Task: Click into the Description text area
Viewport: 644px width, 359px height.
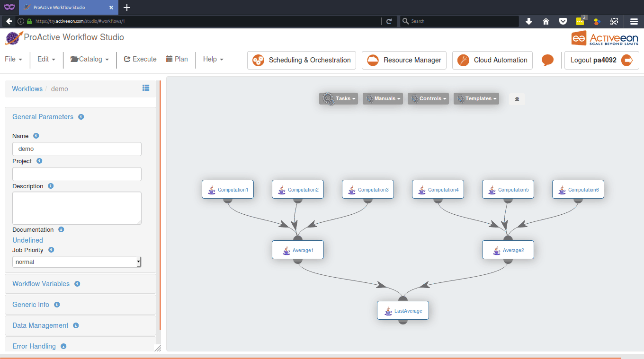Action: (77, 208)
